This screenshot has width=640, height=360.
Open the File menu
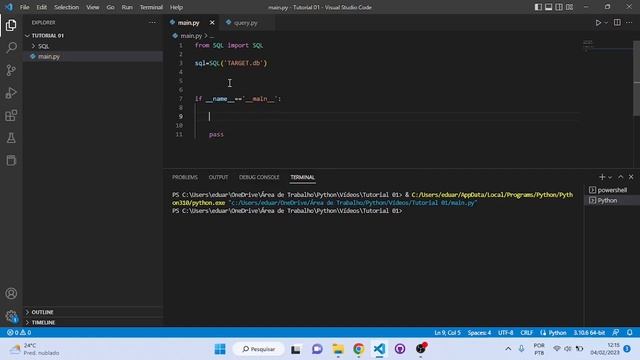[x=24, y=7]
